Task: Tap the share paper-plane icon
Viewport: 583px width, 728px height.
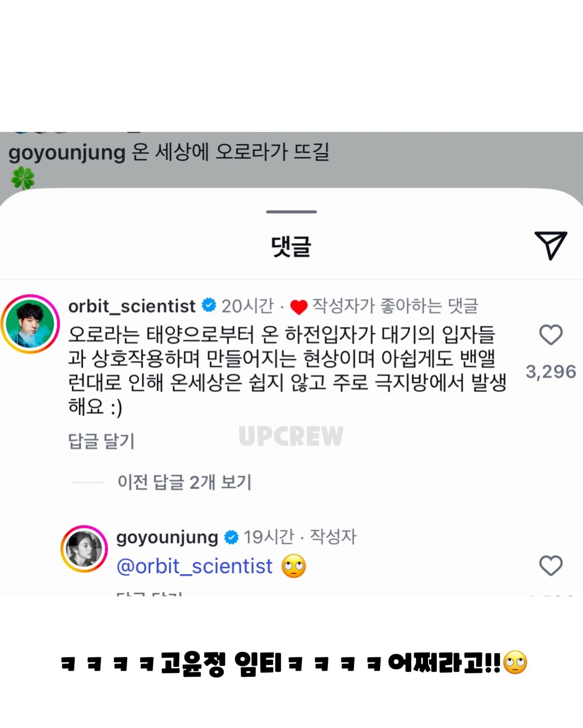Action: (x=551, y=245)
